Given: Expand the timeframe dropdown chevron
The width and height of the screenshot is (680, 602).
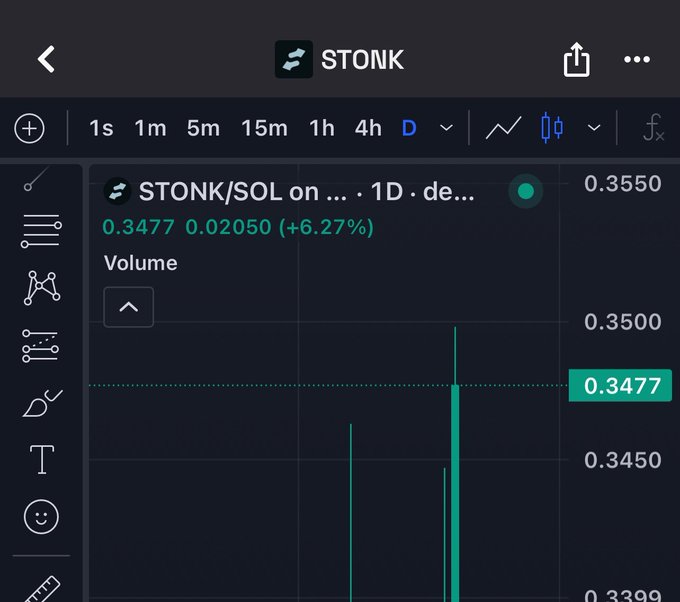Looking at the screenshot, I should coord(446,128).
